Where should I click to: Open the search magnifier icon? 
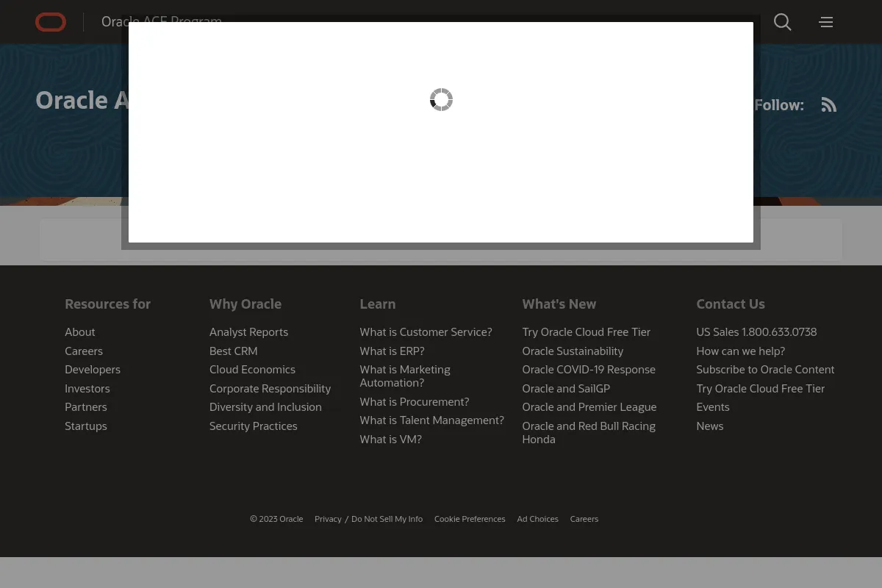[x=783, y=22]
